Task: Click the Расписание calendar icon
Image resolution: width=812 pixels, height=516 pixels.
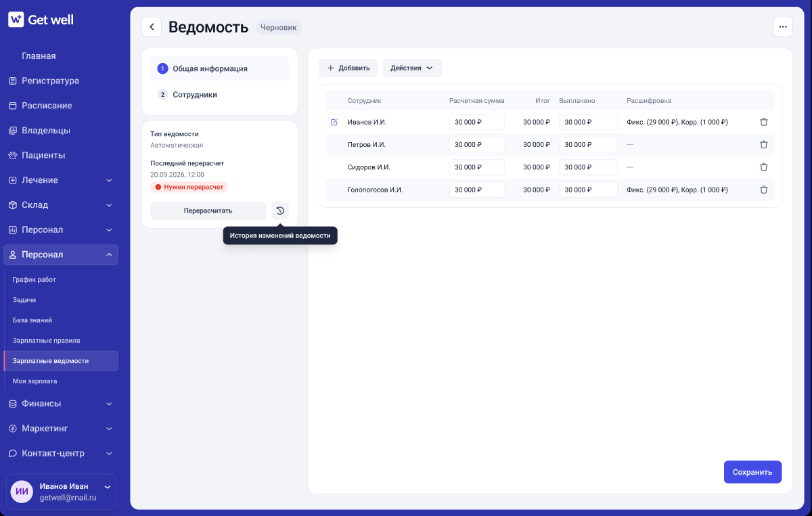Action: coord(13,106)
